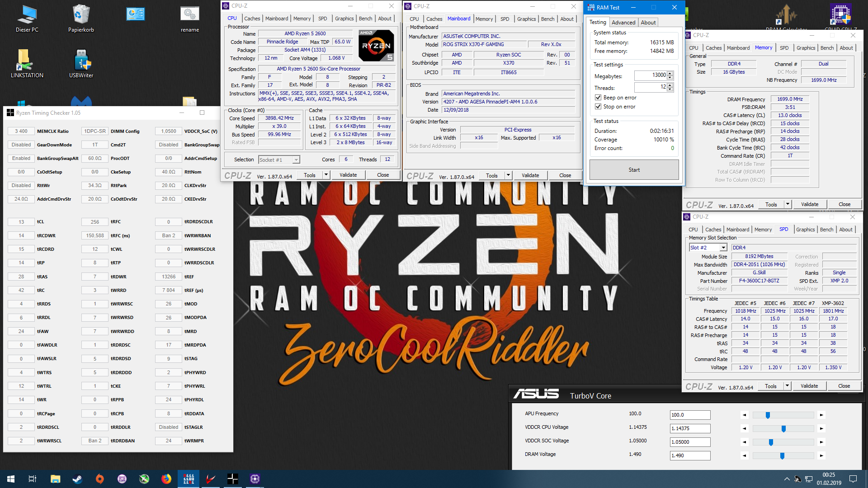868x488 pixels.
Task: Show hidden system tray icons
Action: [x=787, y=479]
